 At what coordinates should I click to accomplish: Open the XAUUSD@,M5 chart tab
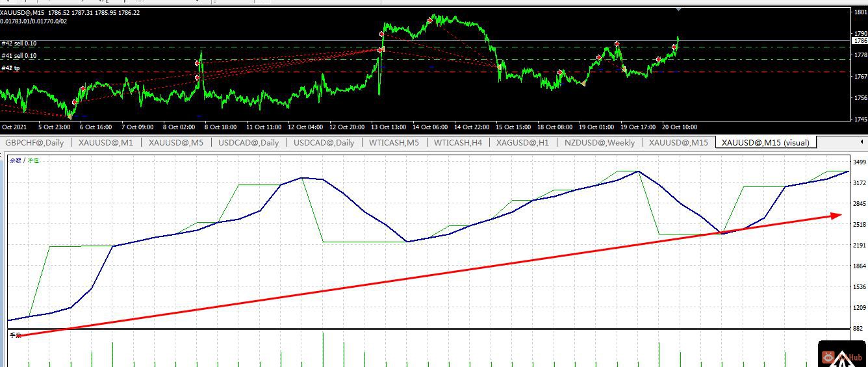point(176,142)
